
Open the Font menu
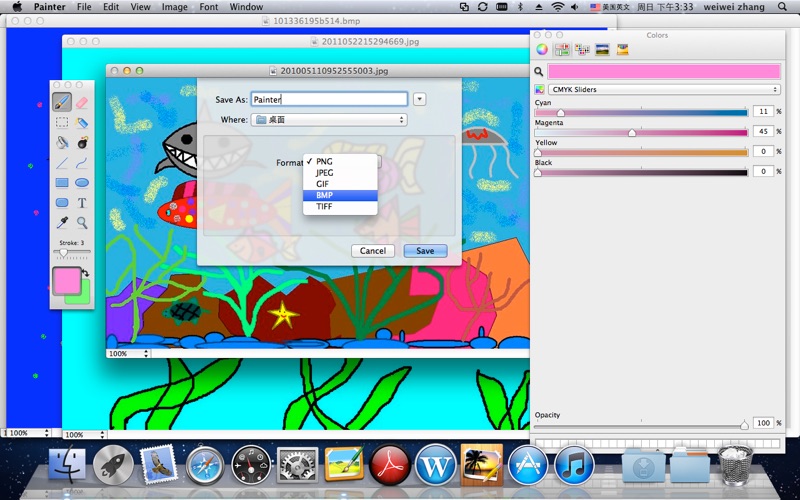coord(209,7)
